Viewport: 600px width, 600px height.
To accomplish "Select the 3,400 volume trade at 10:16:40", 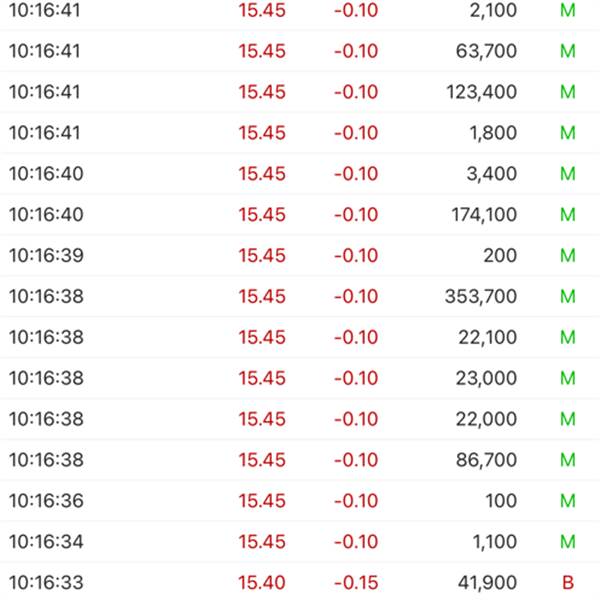I will (x=300, y=173).
